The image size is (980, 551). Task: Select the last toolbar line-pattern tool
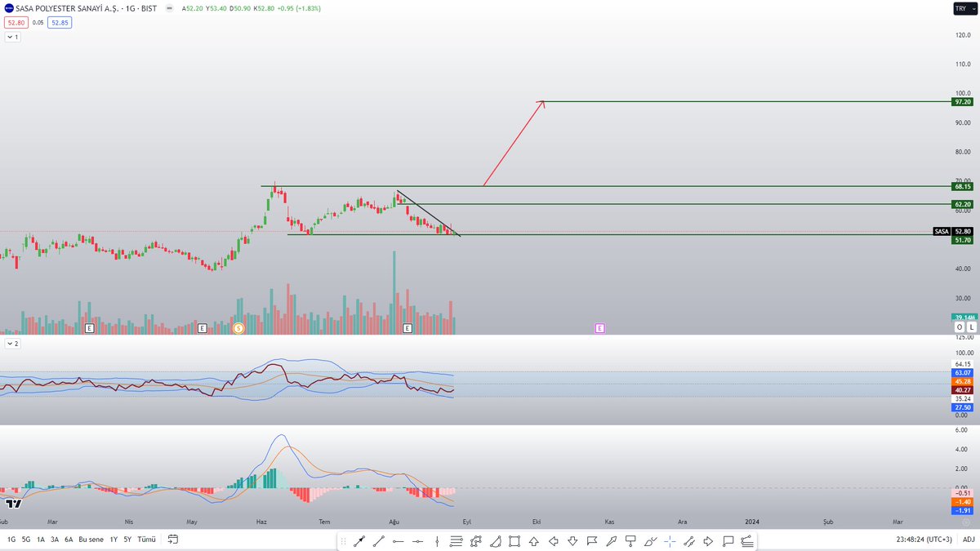pos(747,540)
